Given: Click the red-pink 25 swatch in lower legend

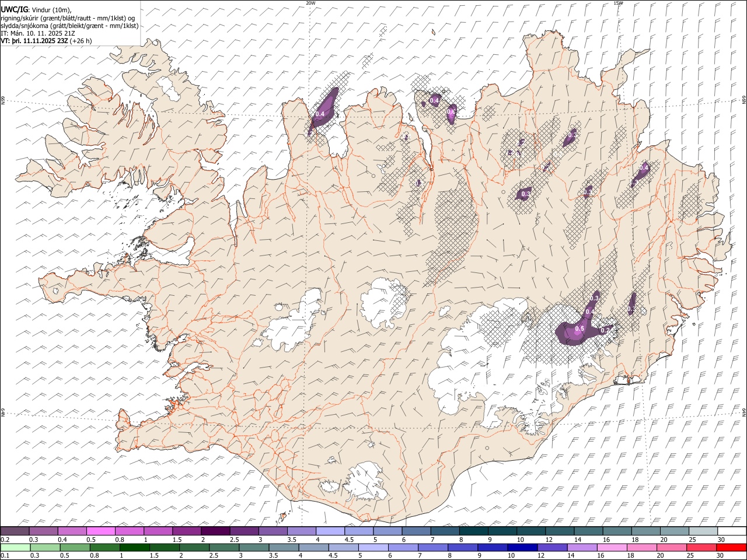Looking at the screenshot, I should click(701, 547).
